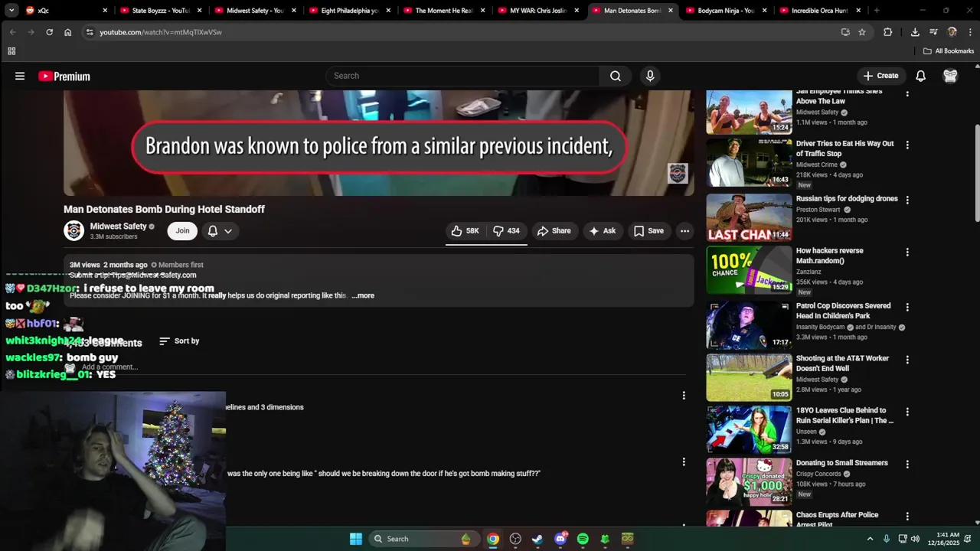Open a new Chrome tab
The height and width of the screenshot is (551, 980).
(877, 11)
